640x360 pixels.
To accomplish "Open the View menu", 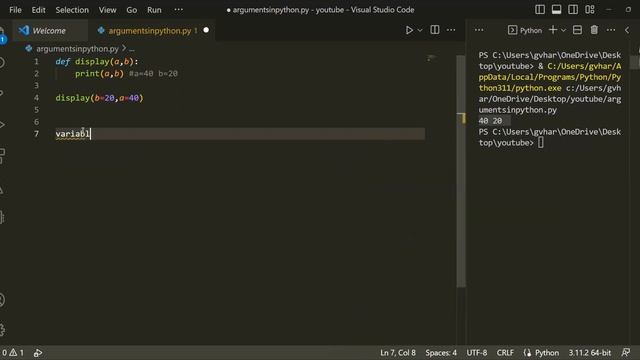I will [x=107, y=10].
